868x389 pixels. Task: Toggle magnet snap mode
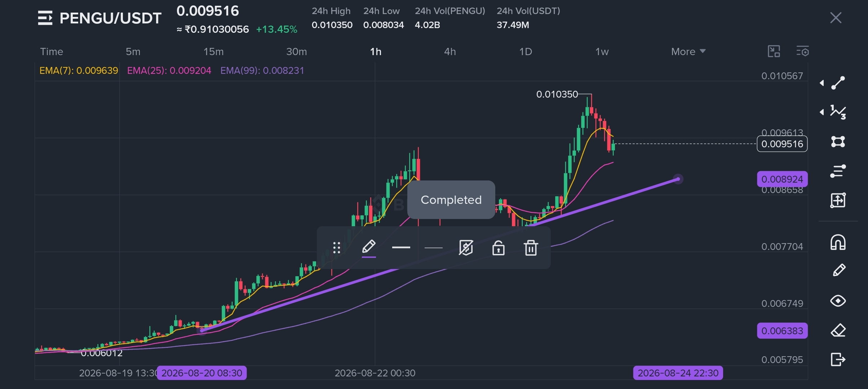[838, 242]
